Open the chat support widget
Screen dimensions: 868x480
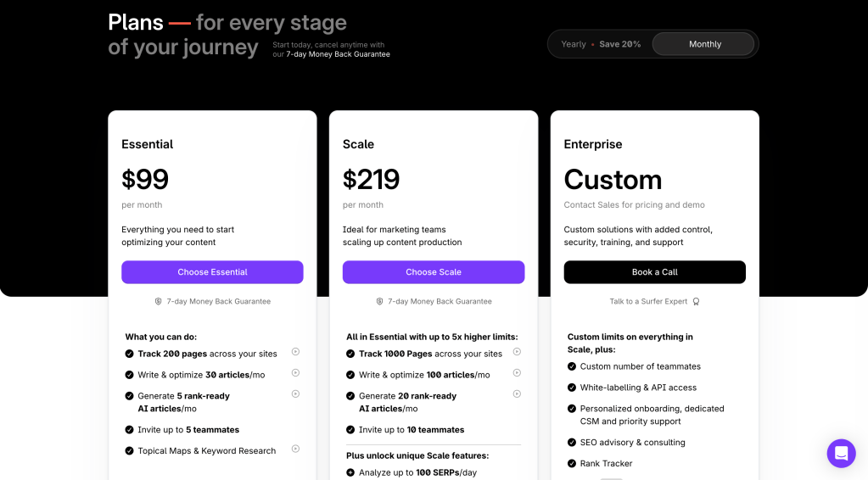coord(841,453)
